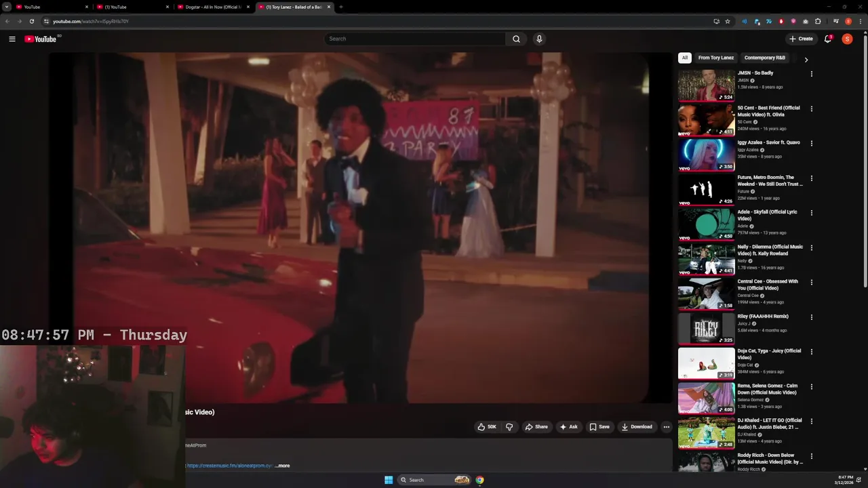Open options for DJ Khaled - LET IT GO
The image size is (868, 488).
point(812,421)
